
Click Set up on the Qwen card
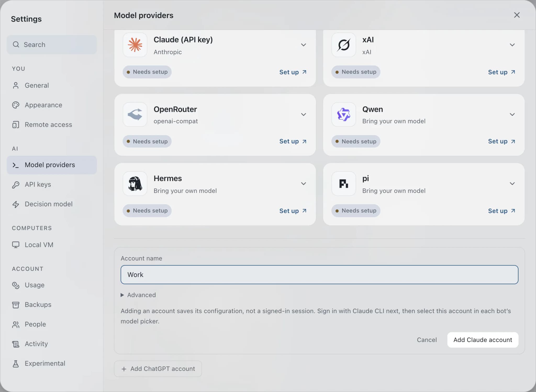(x=502, y=141)
